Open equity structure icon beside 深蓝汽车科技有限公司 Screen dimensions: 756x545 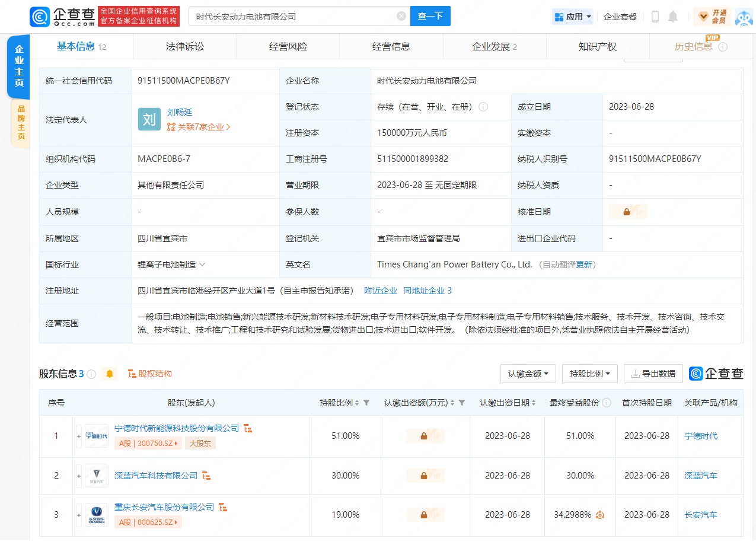point(206,476)
